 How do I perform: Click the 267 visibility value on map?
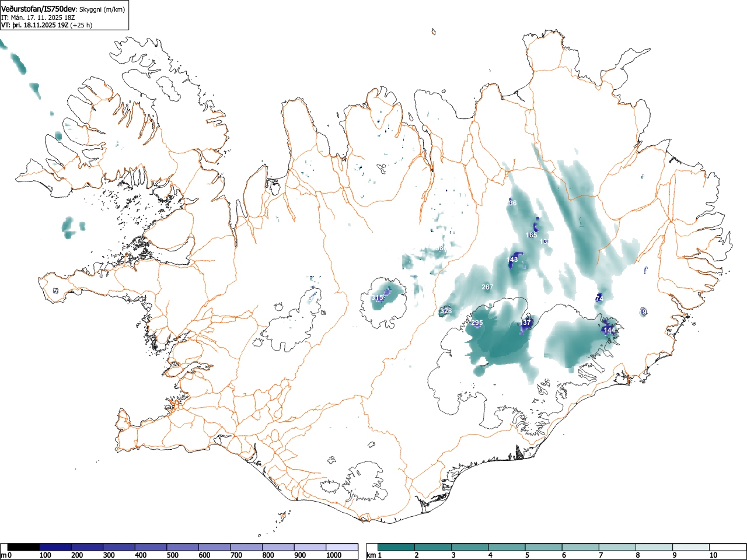(x=487, y=287)
